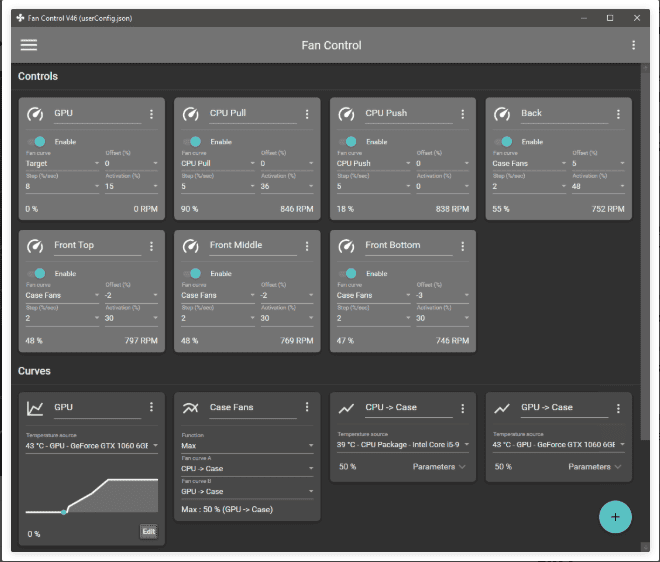Viewport: 660px width, 562px height.
Task: Open the Activation dropdown showing 48 on the Back card
Action: [598, 186]
